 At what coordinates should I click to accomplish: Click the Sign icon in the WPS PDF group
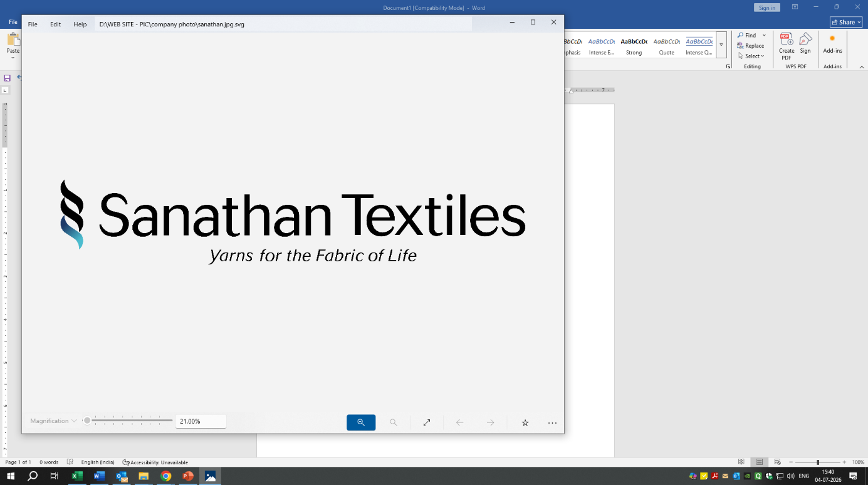pos(805,43)
